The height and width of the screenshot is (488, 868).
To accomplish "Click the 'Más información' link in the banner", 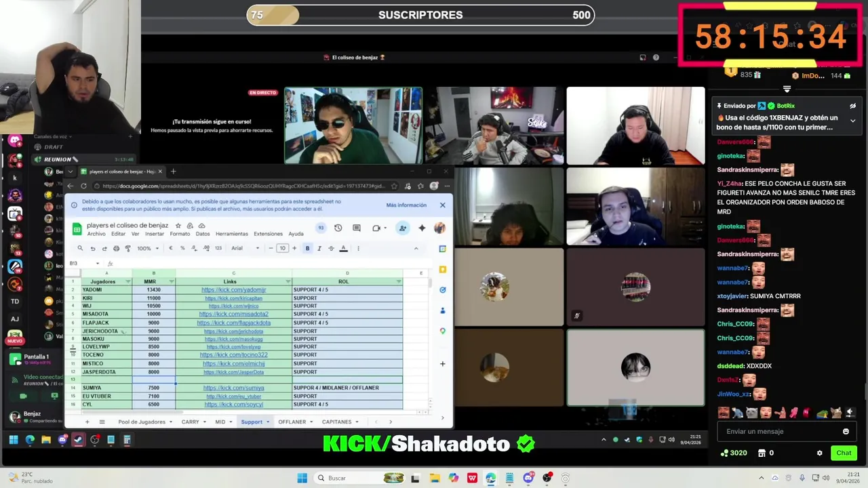I will 406,205.
